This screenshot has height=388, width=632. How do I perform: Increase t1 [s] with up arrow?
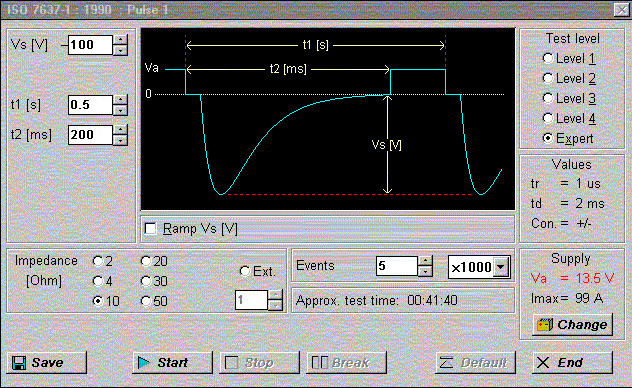coord(121,100)
